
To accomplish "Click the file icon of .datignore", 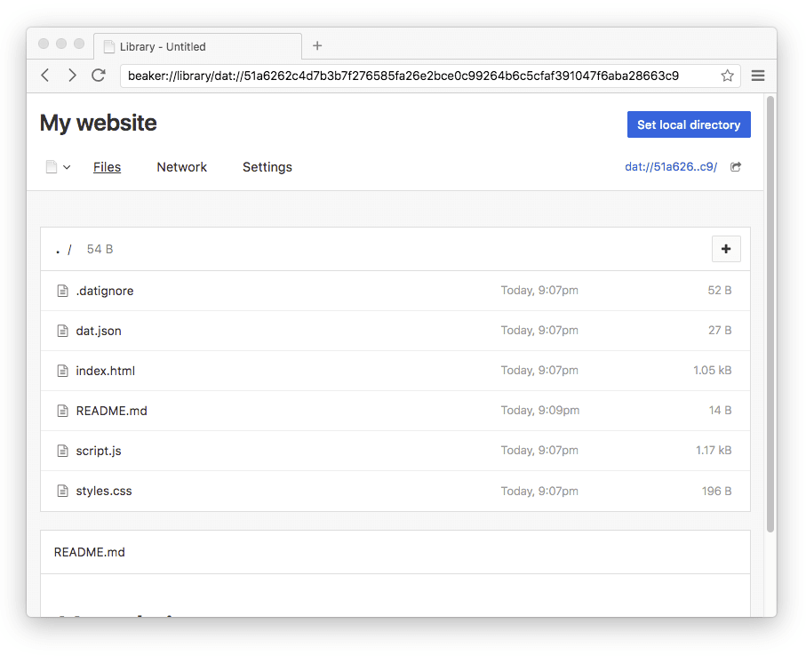I will [63, 291].
